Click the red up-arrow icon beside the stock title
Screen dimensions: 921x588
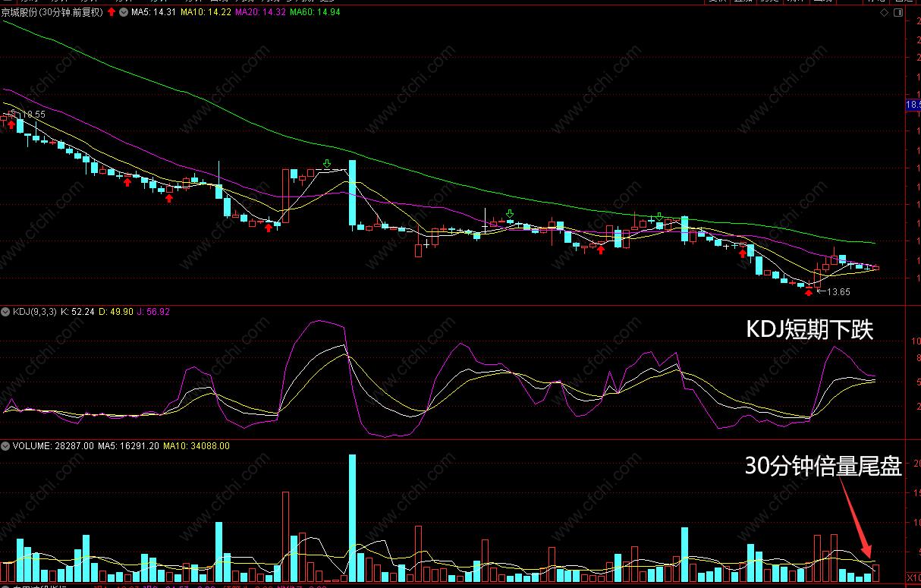click(112, 12)
